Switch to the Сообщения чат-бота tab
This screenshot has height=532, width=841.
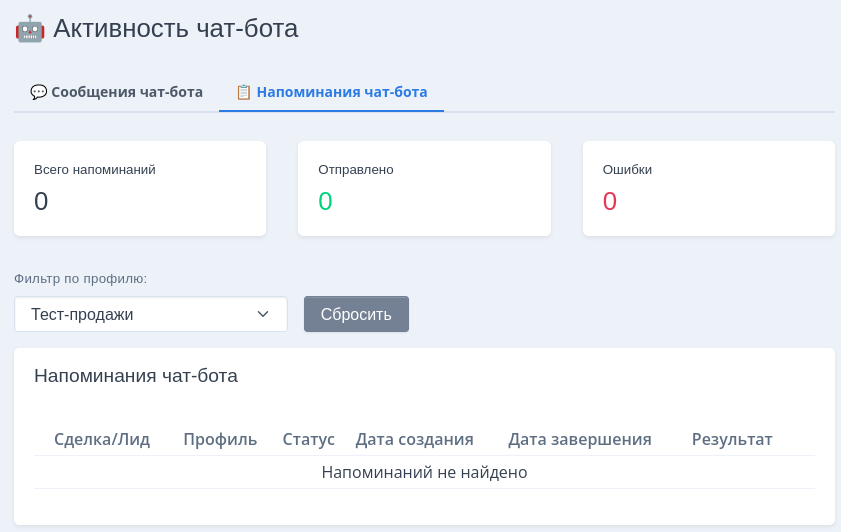(116, 92)
